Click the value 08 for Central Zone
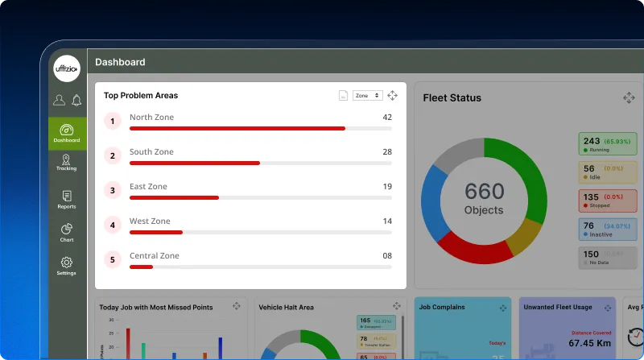This screenshot has width=644, height=360. [387, 255]
